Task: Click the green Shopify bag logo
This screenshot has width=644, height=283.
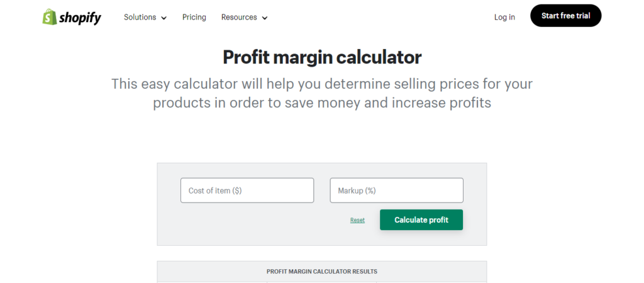Action: 50,17
